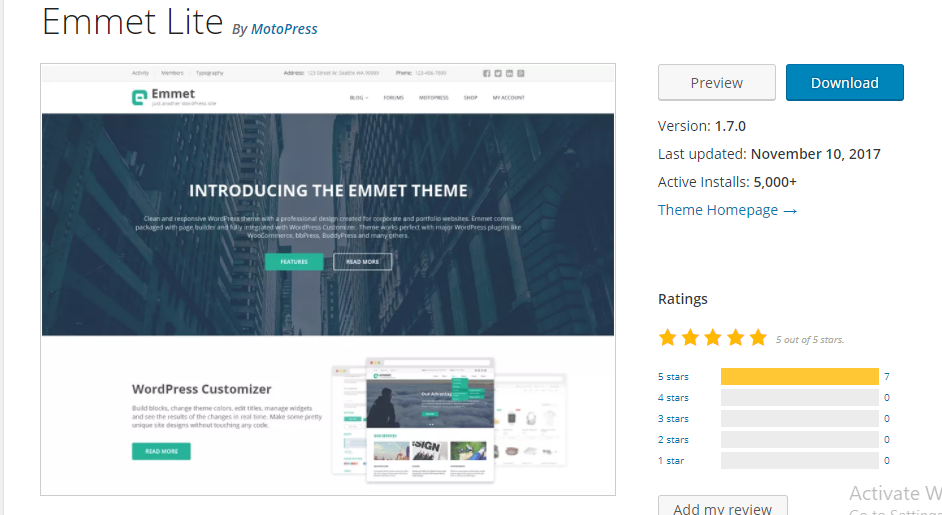Image resolution: width=942 pixels, height=515 pixels.
Task: Open the 3 stars reviews link
Action: tap(673, 419)
